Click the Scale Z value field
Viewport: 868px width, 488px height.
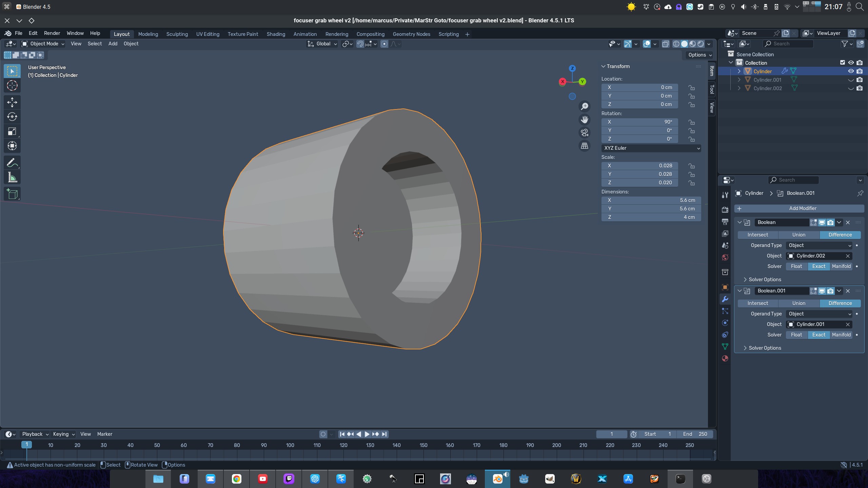[x=639, y=183]
